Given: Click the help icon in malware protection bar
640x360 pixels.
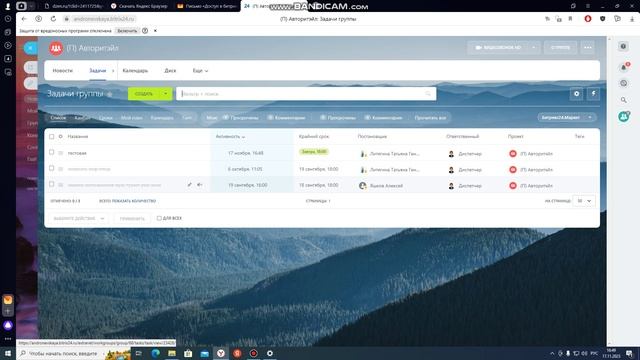Looking at the screenshot, I should (x=145, y=31).
